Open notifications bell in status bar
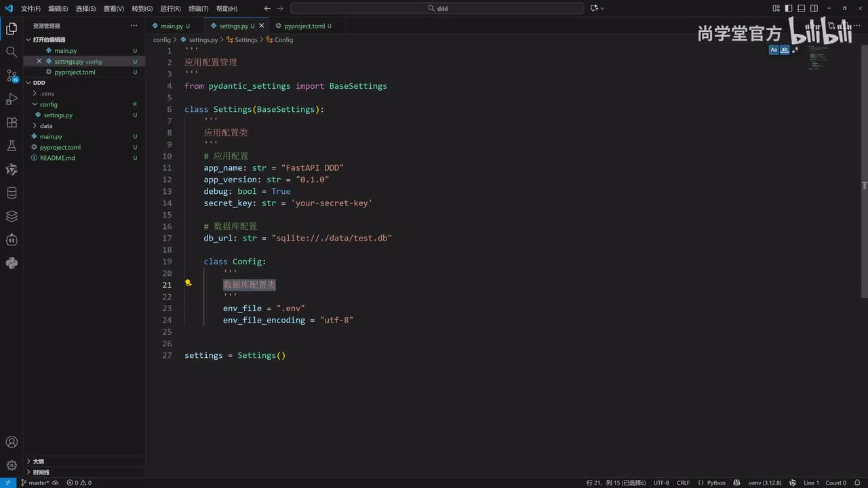 tap(859, 483)
